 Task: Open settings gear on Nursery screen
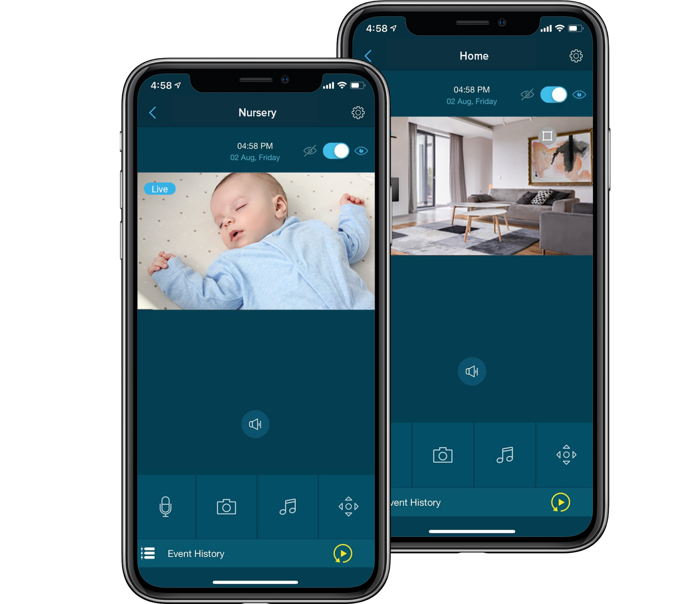tap(358, 113)
